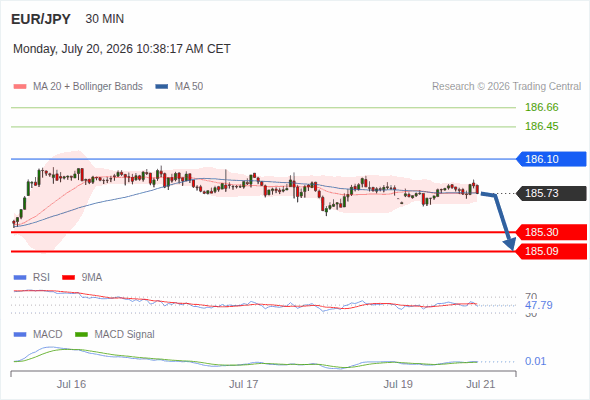Click the dark blue MA 50 swatch

[x=162, y=87]
